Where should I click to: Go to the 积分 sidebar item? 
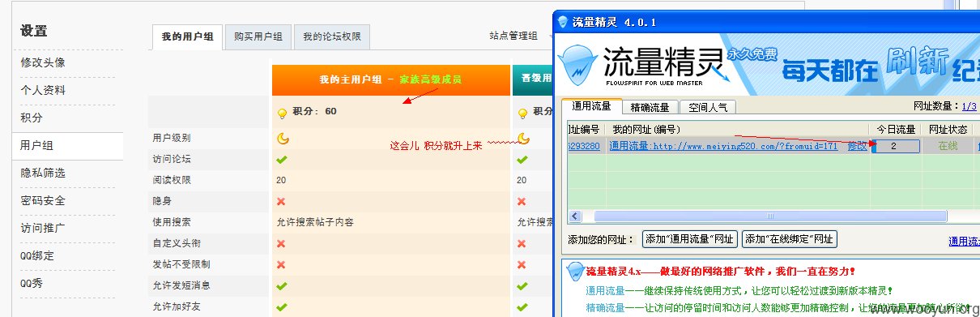(x=32, y=118)
